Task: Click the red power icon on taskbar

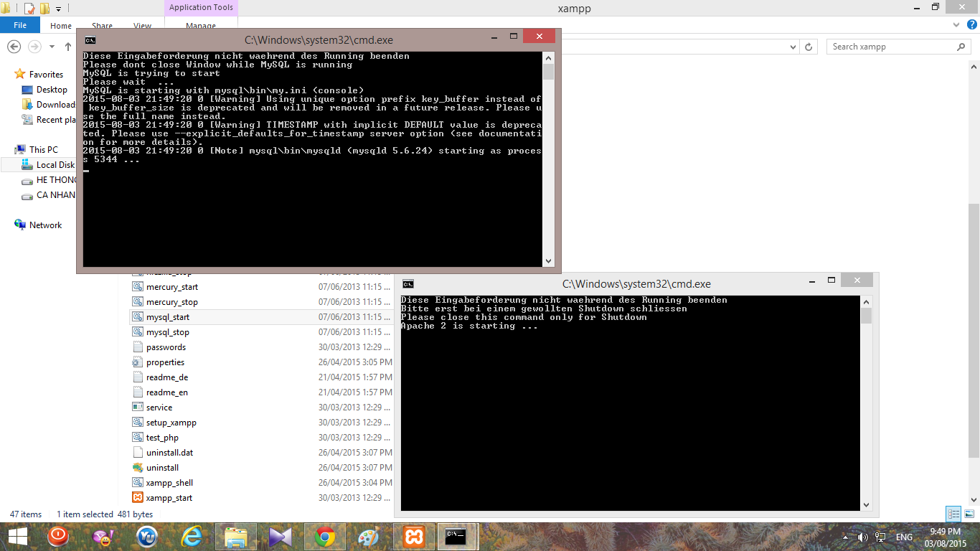Action: 58,537
